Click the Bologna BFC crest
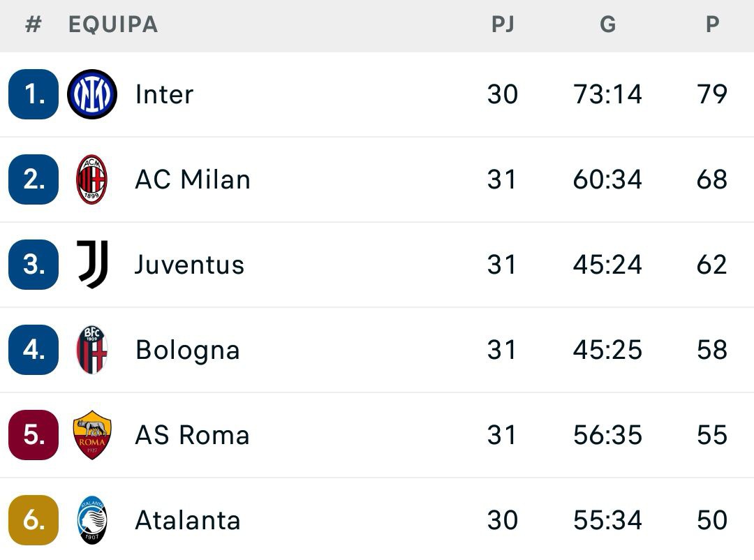This screenshot has height=560, width=754. click(x=91, y=349)
